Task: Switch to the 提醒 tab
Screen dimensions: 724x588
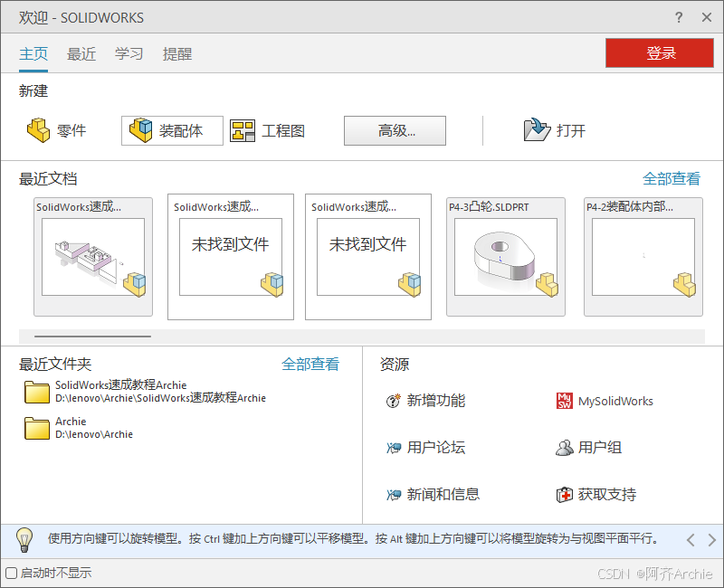Action: (177, 54)
